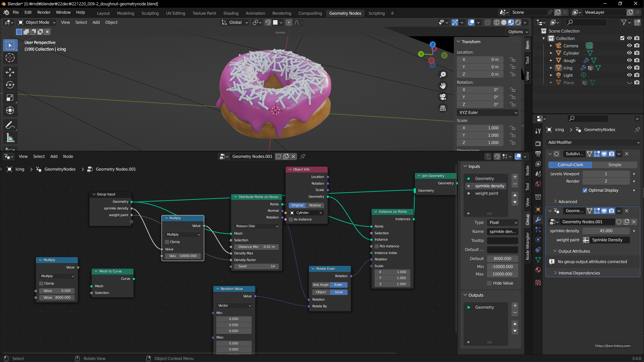This screenshot has height=362, width=644.
Task: Enable Hide Value checkbox
Action: tap(489, 283)
